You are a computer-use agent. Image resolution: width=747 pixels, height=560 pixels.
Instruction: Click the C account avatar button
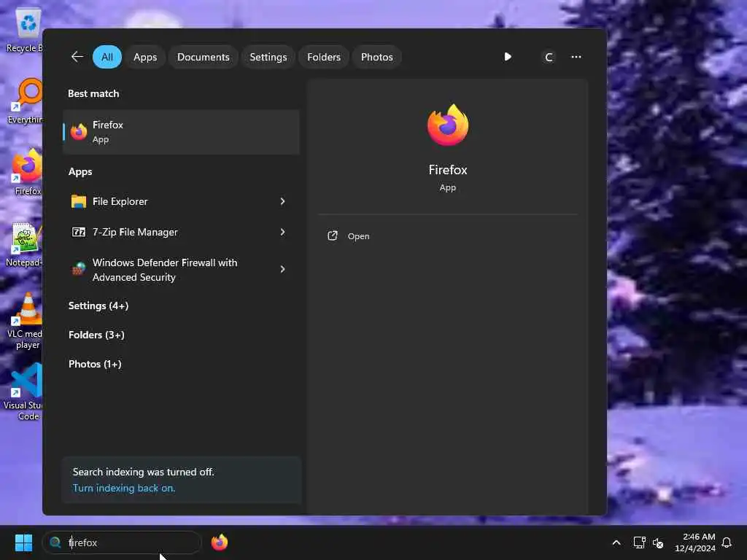click(x=549, y=57)
